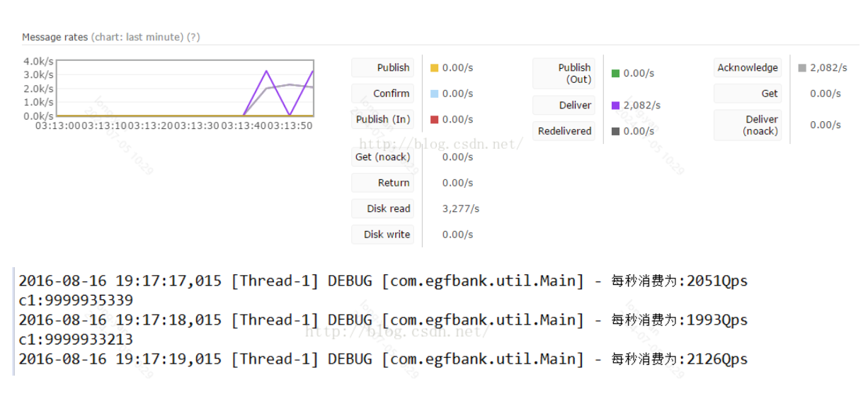Select the Disk write metric label
The image size is (868, 399).
[383, 235]
